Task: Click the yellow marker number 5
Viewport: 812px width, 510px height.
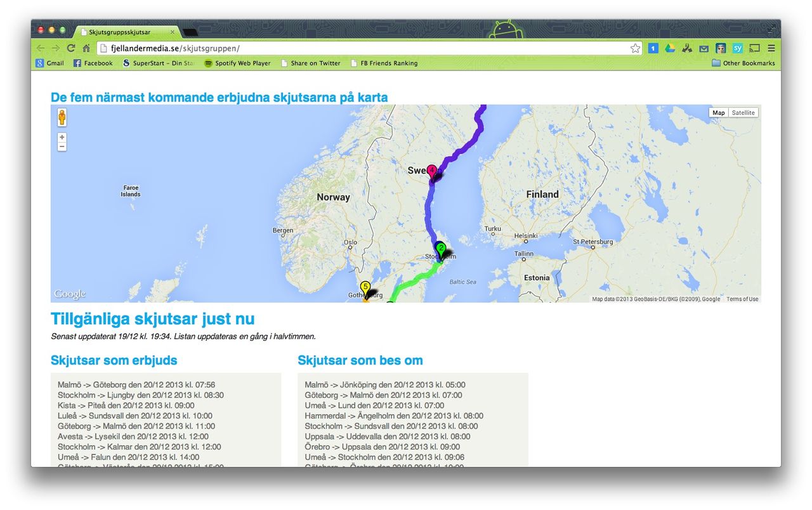Action: tap(365, 289)
